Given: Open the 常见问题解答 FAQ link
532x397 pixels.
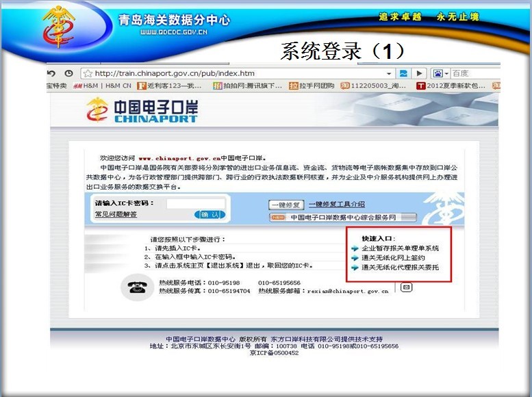Looking at the screenshot, I should click(116, 215).
